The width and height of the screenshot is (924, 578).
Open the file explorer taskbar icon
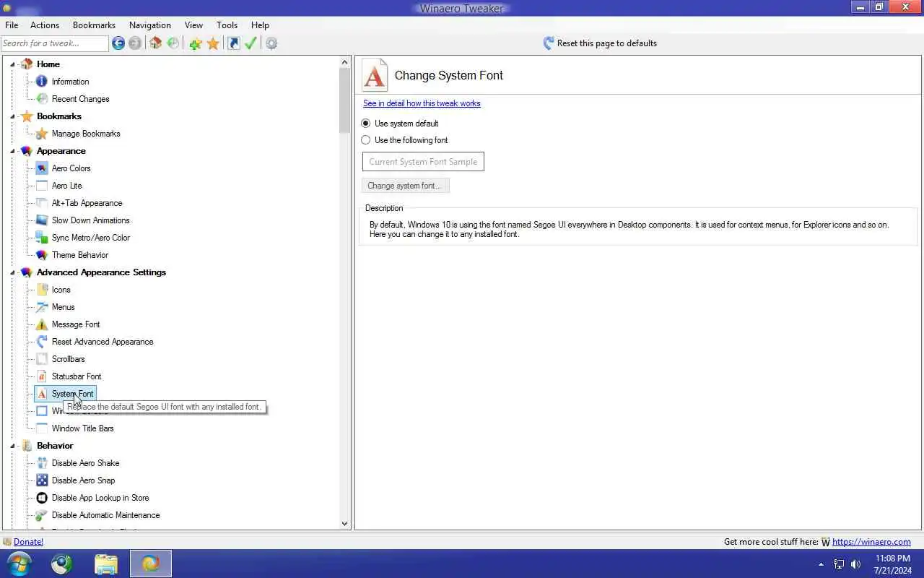[106, 564]
